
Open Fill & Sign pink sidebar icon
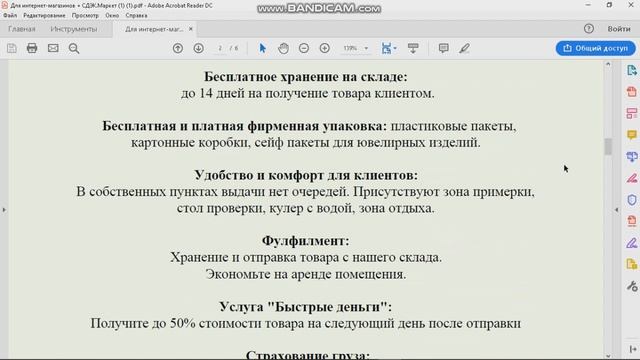(632, 178)
